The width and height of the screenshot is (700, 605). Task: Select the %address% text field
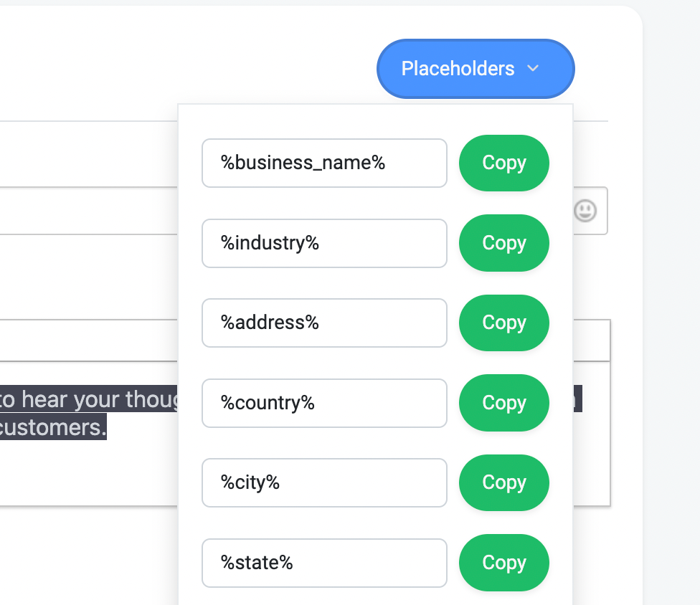point(324,323)
